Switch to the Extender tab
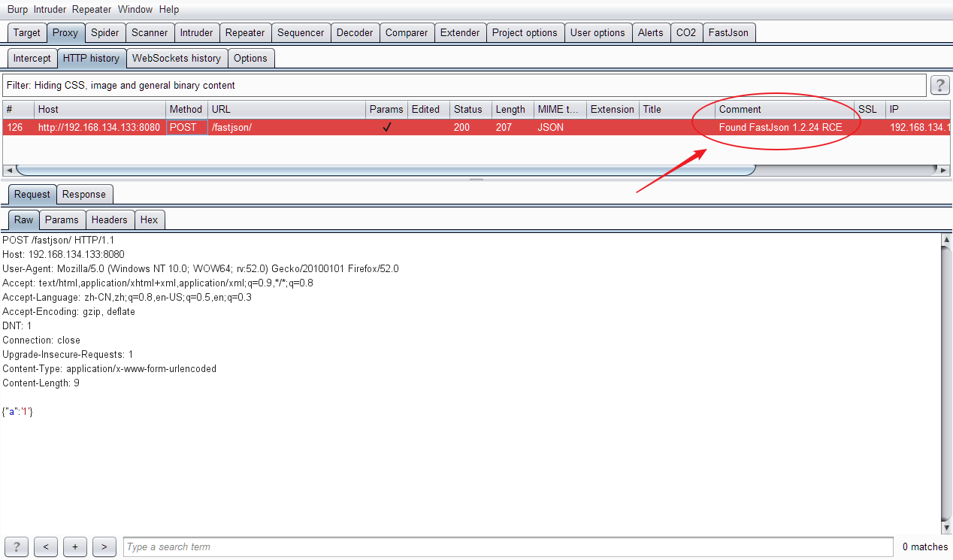The height and width of the screenshot is (560, 953). coord(460,32)
